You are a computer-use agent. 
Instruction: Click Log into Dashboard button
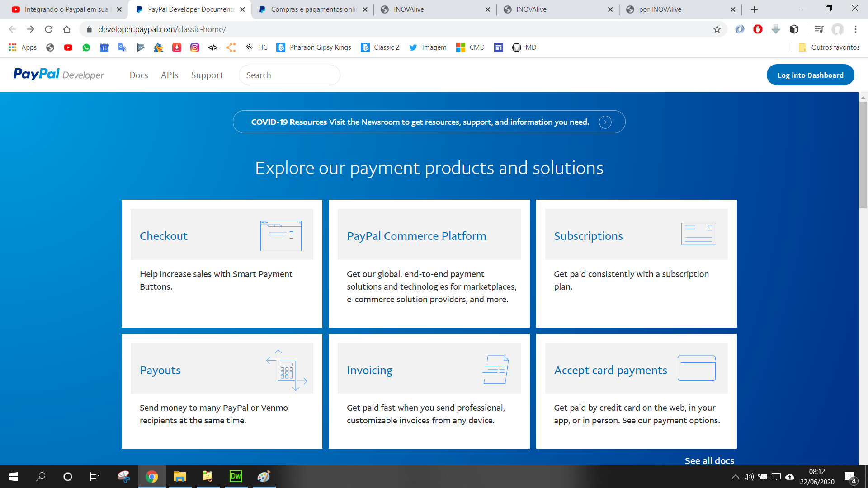click(x=810, y=75)
